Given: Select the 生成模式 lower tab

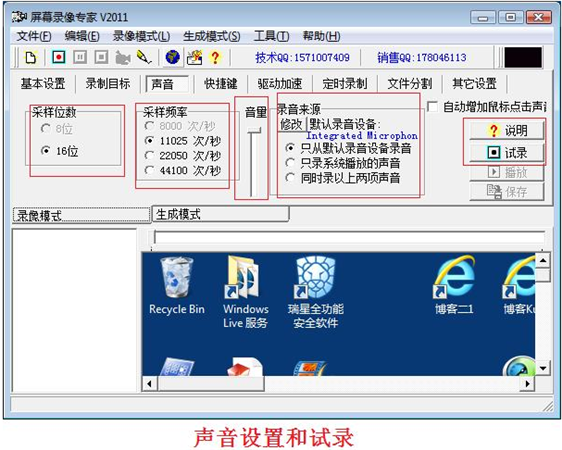Looking at the screenshot, I should click(220, 214).
